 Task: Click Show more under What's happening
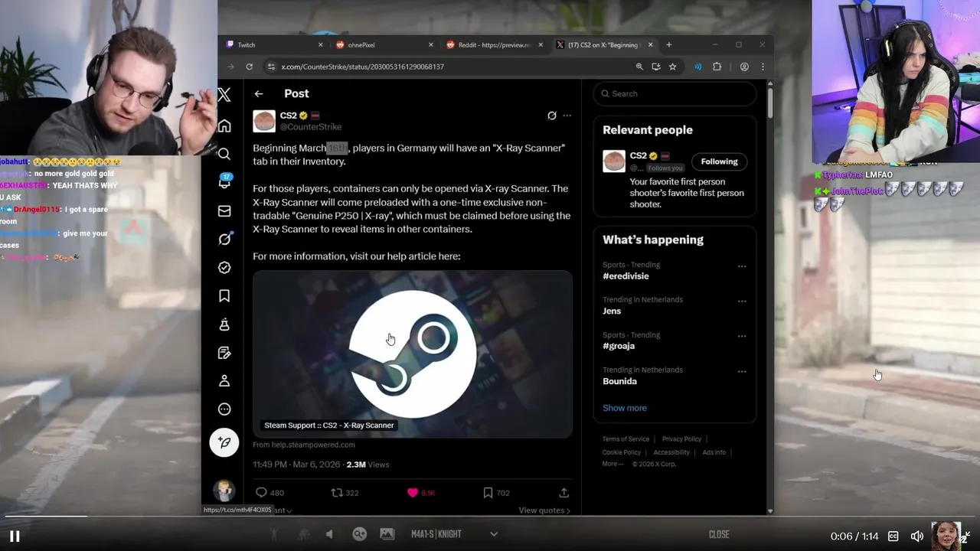[625, 408]
